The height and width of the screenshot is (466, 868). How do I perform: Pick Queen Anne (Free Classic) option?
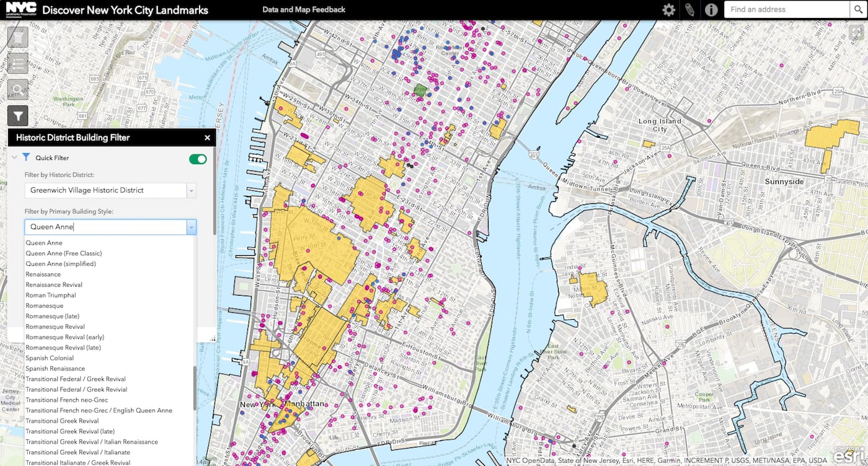click(64, 253)
